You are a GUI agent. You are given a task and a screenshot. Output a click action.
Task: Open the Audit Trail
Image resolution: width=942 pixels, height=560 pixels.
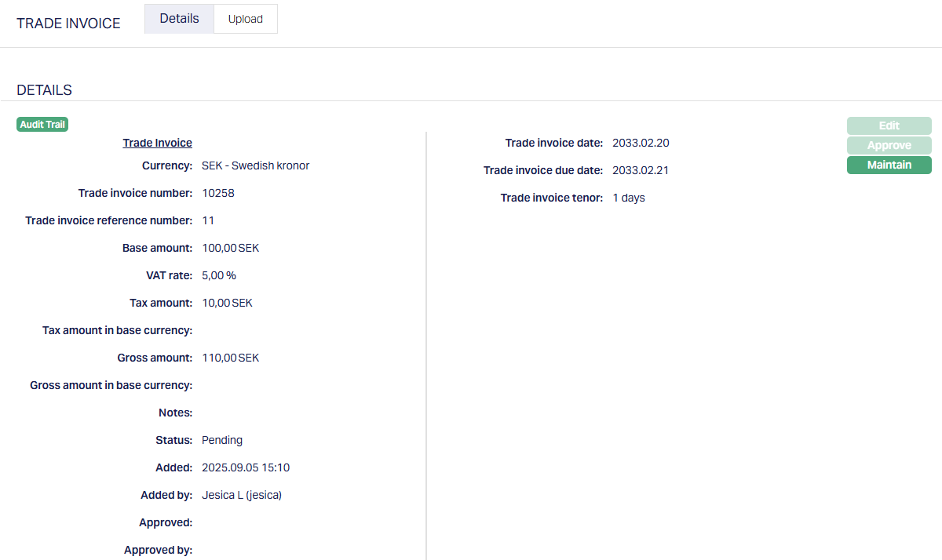(42, 125)
